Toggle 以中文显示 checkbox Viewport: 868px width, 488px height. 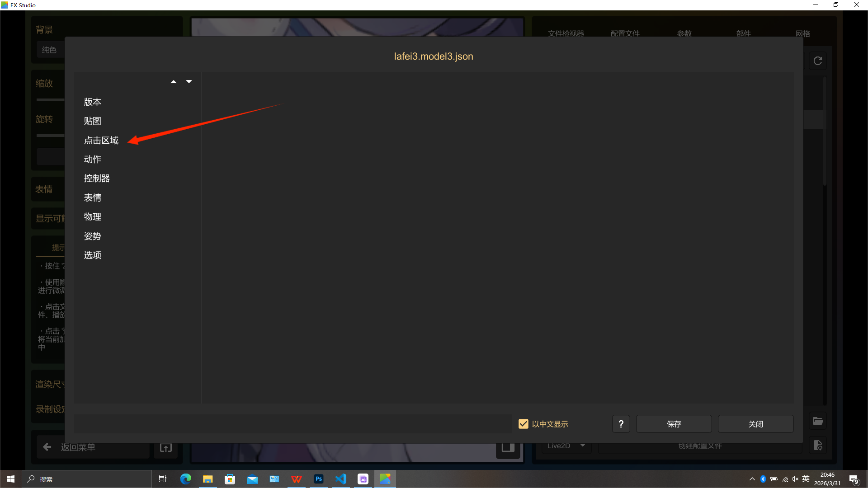pos(524,424)
